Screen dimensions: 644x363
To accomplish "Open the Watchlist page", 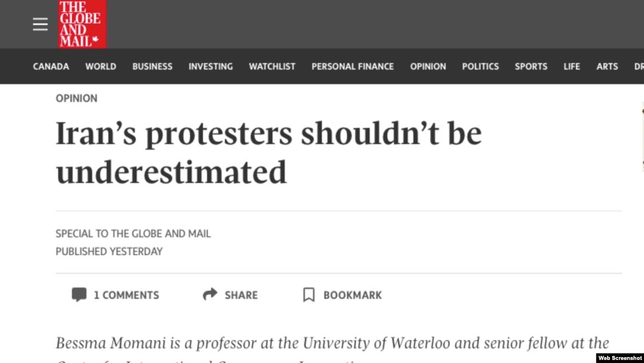I will click(x=273, y=67).
